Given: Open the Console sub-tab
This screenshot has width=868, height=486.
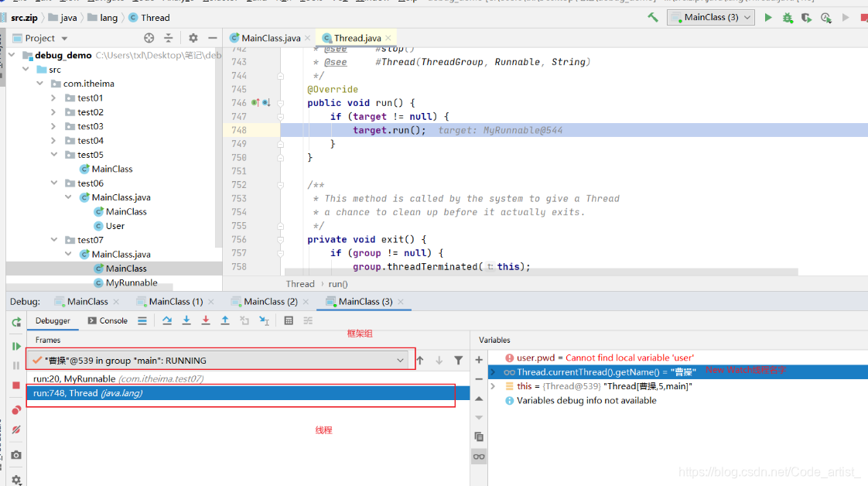Looking at the screenshot, I should (x=108, y=320).
